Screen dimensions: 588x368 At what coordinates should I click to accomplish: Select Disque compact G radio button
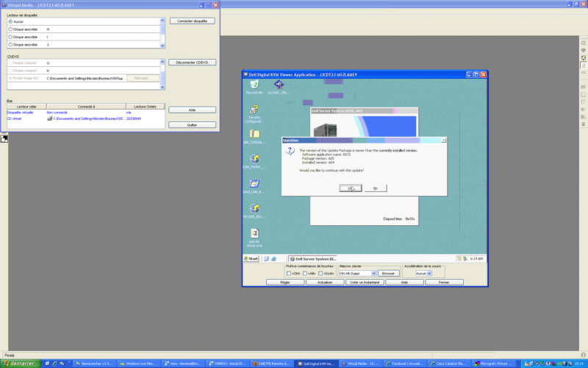click(10, 63)
